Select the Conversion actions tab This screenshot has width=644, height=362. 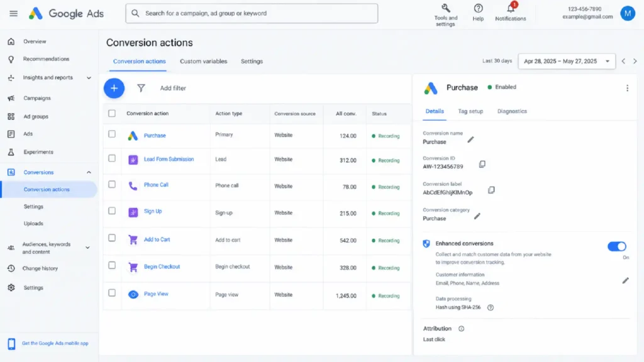139,61
